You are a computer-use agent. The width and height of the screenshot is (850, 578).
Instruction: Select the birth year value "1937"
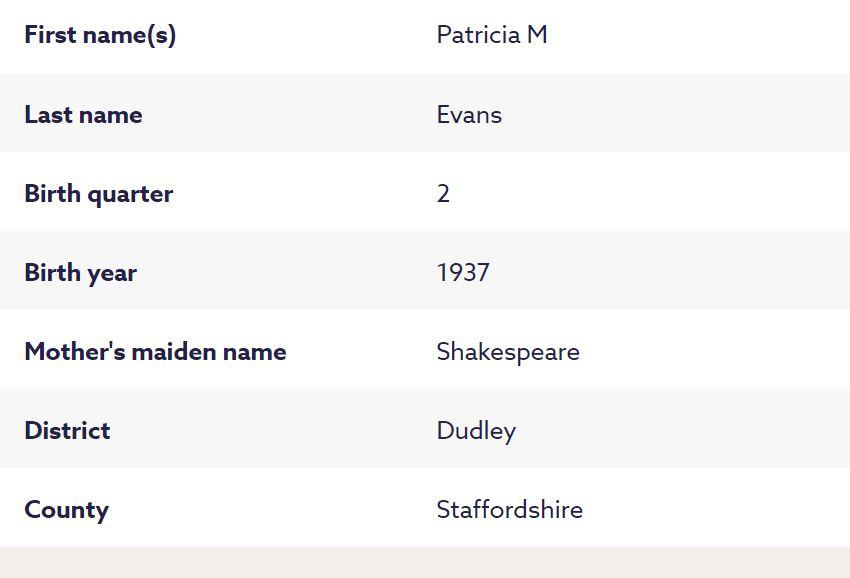[463, 273]
